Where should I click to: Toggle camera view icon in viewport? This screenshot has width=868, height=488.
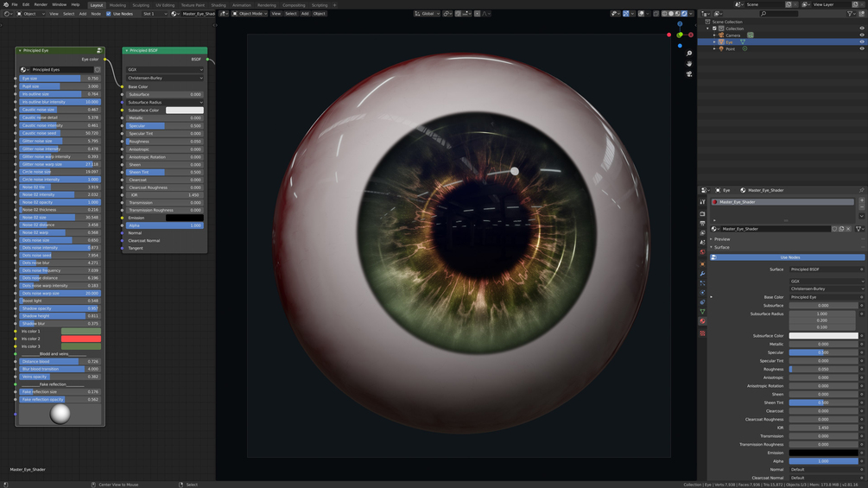[689, 73]
